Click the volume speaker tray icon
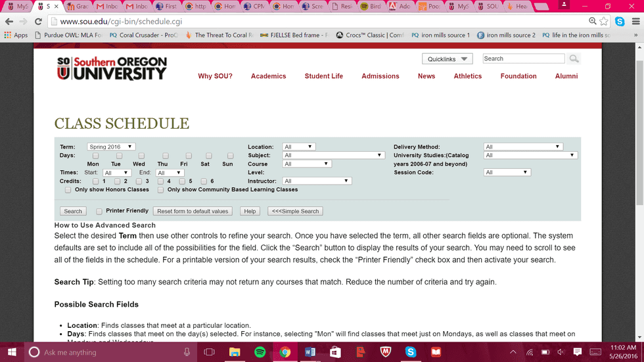The width and height of the screenshot is (644, 362). 561,352
